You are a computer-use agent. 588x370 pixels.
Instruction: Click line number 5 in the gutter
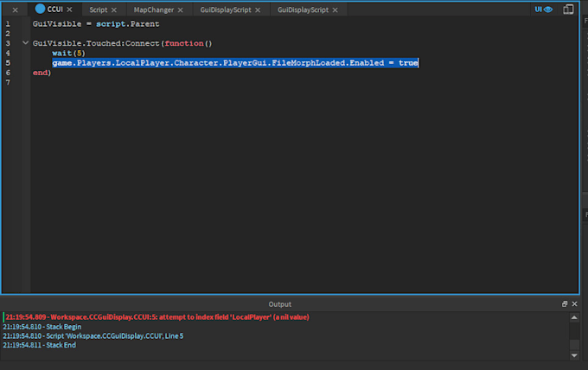click(x=7, y=63)
